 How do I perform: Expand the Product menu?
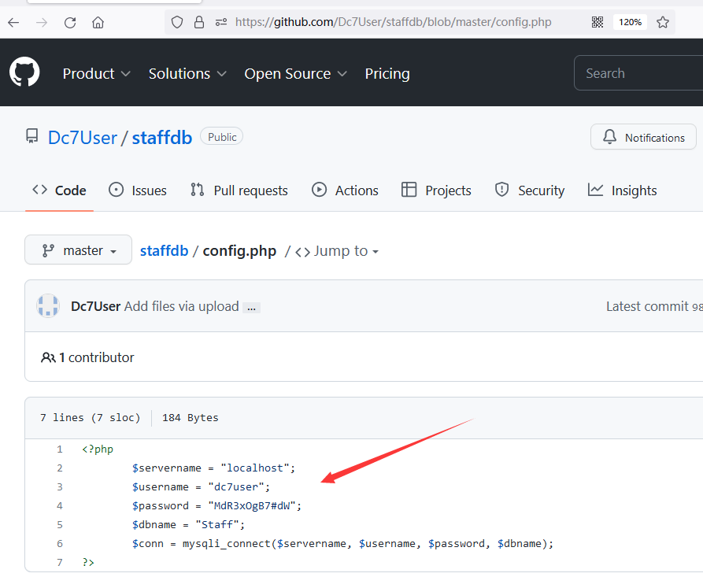click(x=96, y=73)
